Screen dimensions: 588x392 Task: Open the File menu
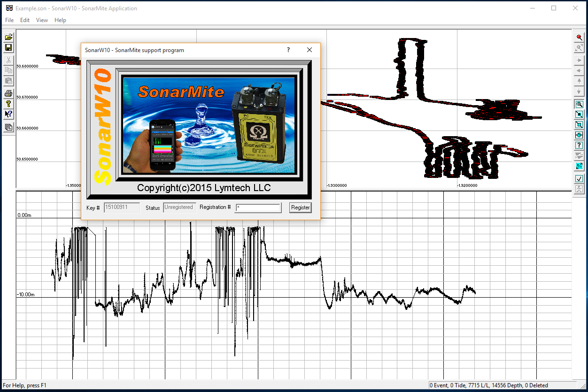[x=9, y=20]
